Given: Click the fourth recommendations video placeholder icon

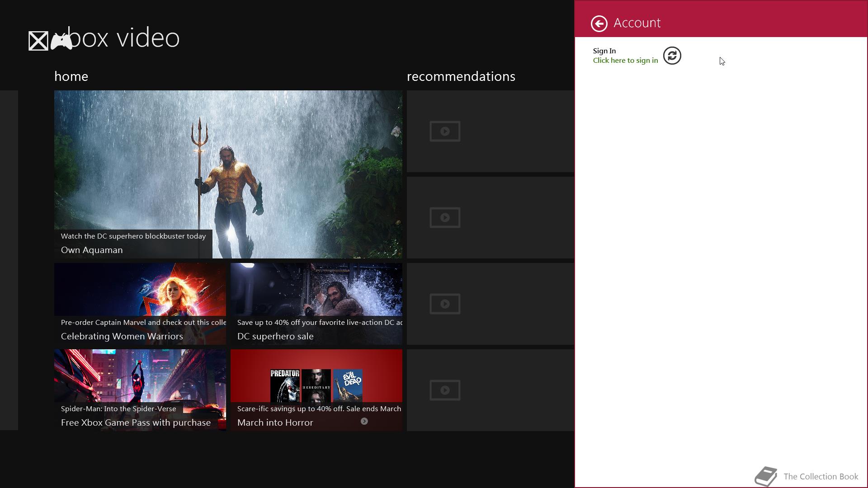Looking at the screenshot, I should (x=445, y=390).
